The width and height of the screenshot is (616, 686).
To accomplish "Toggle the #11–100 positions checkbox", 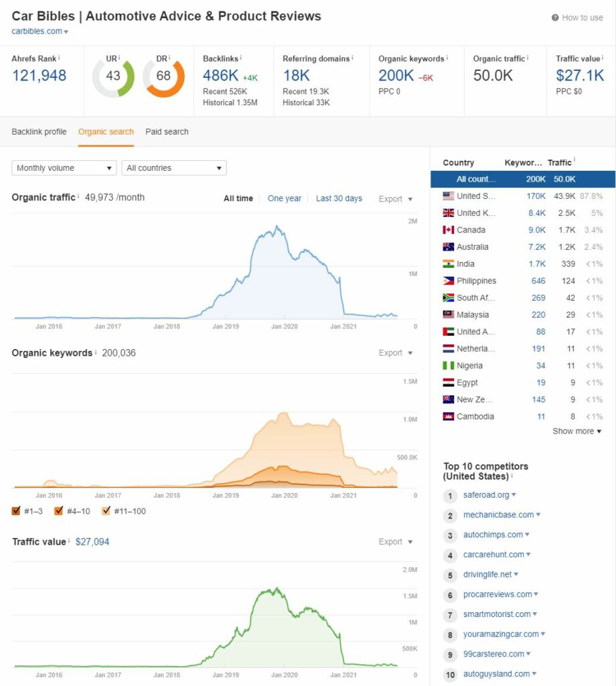I will point(106,510).
